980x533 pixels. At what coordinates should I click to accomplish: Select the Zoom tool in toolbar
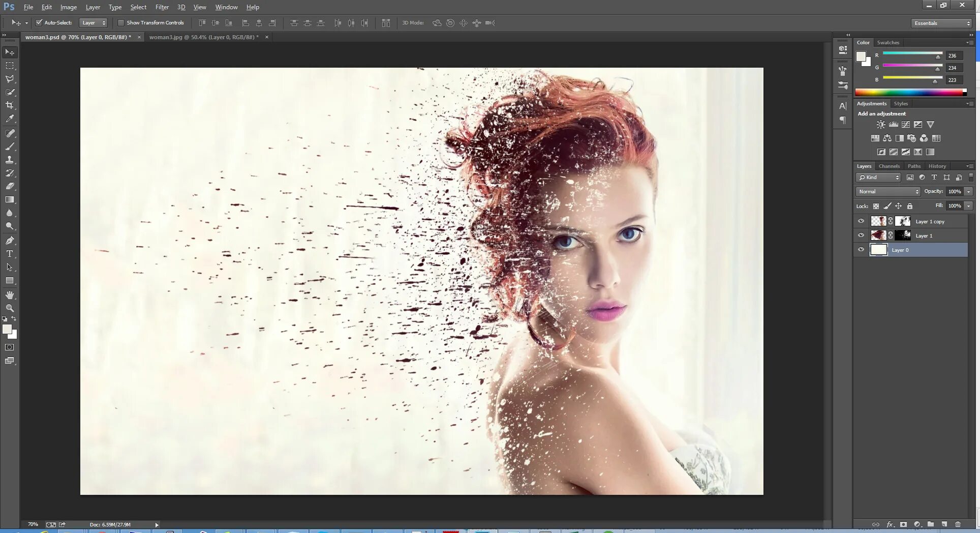pos(10,308)
